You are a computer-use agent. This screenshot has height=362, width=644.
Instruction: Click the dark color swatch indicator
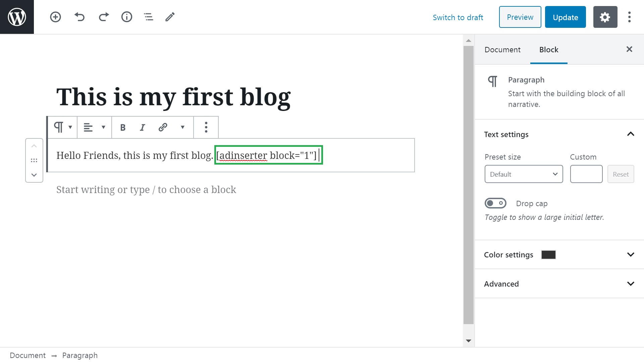(548, 255)
